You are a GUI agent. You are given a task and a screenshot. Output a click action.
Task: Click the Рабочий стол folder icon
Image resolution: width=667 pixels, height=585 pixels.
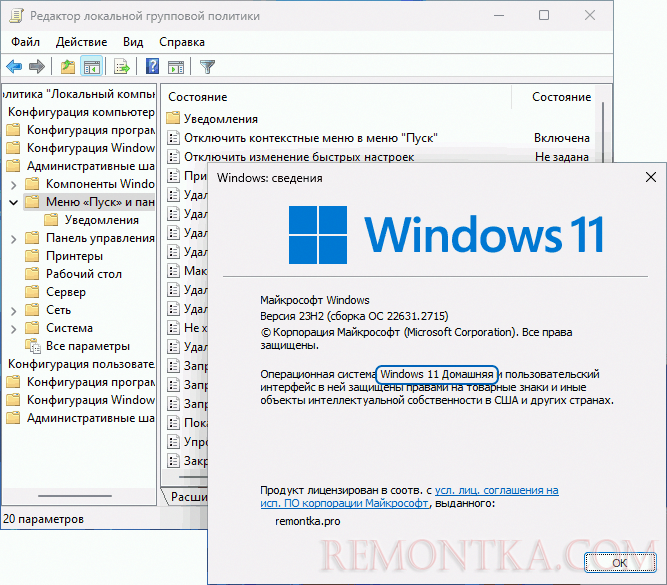point(32,274)
